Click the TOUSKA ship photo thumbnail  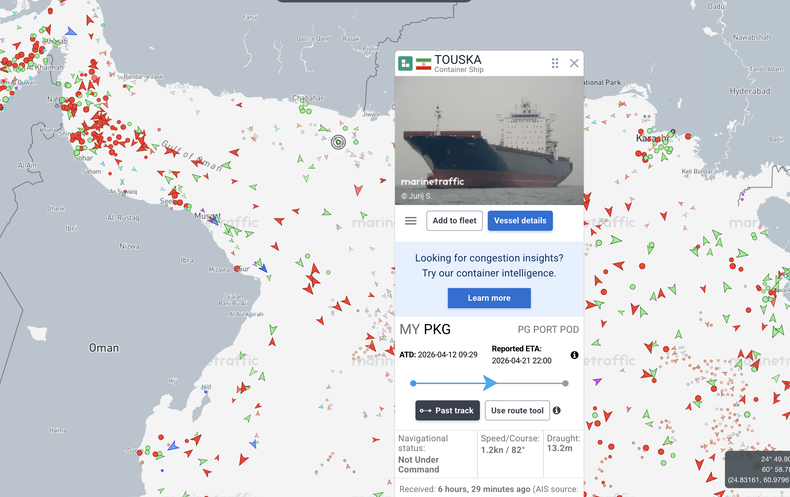click(x=489, y=141)
